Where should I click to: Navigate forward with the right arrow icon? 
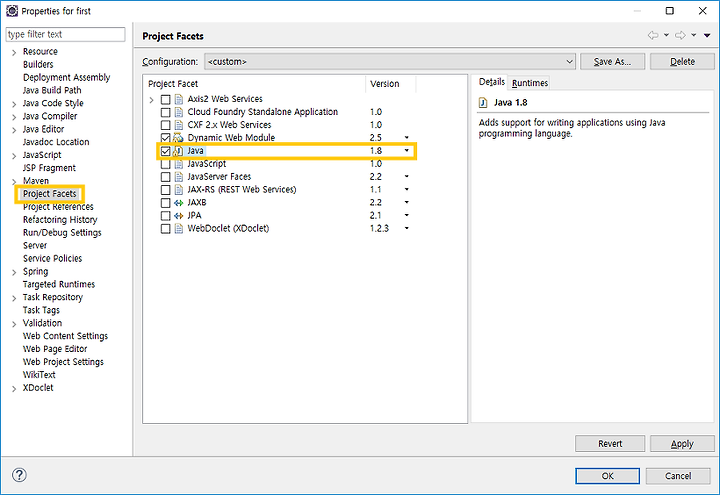pyautogui.click(x=681, y=35)
